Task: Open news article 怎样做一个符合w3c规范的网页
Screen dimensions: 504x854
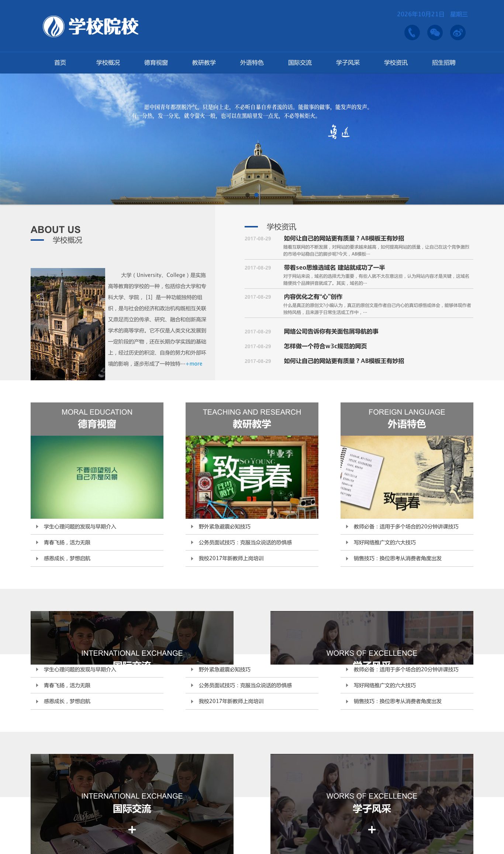Action: point(325,346)
